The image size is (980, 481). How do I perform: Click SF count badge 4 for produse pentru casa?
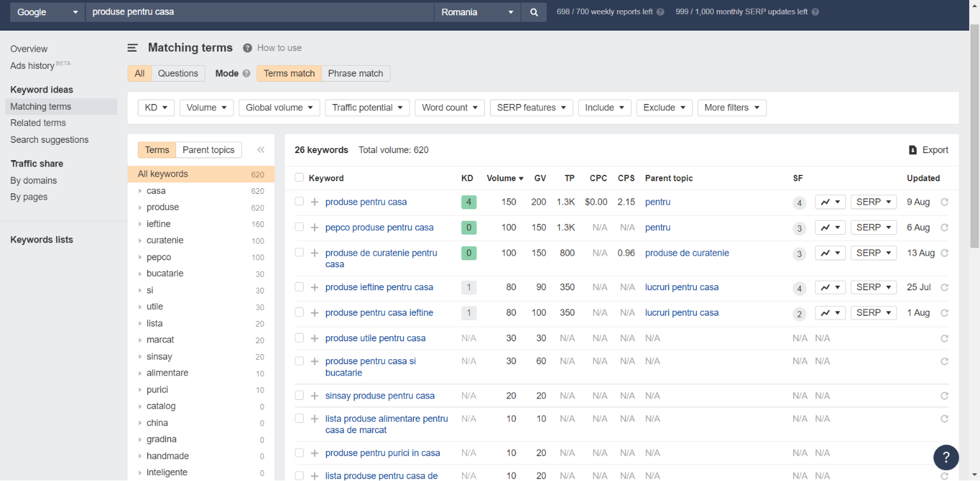(799, 204)
